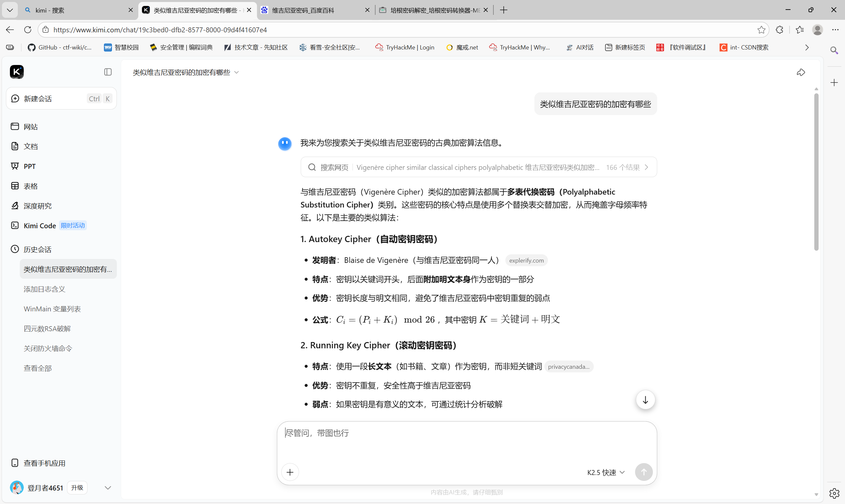
Task: Open the explerify.com source link
Action: (x=526, y=261)
